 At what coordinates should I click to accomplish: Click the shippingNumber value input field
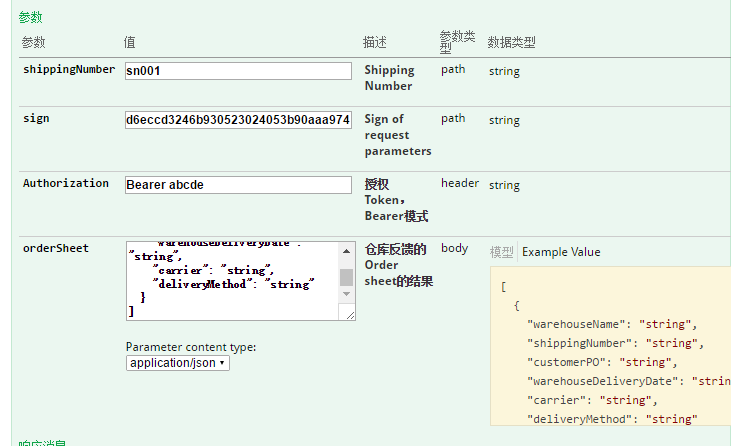(x=238, y=71)
